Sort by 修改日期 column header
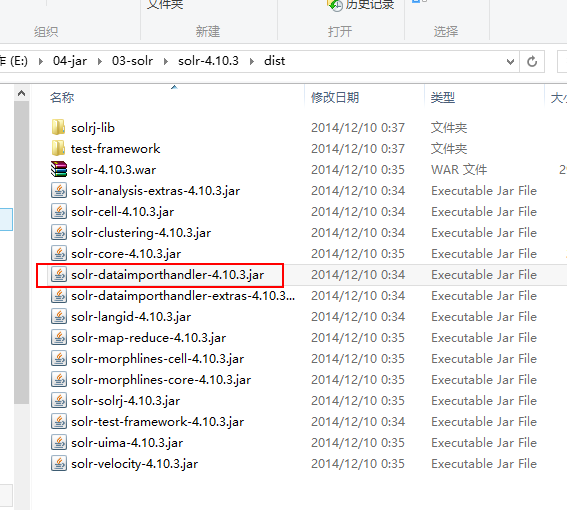The image size is (567, 510). pyautogui.click(x=335, y=97)
